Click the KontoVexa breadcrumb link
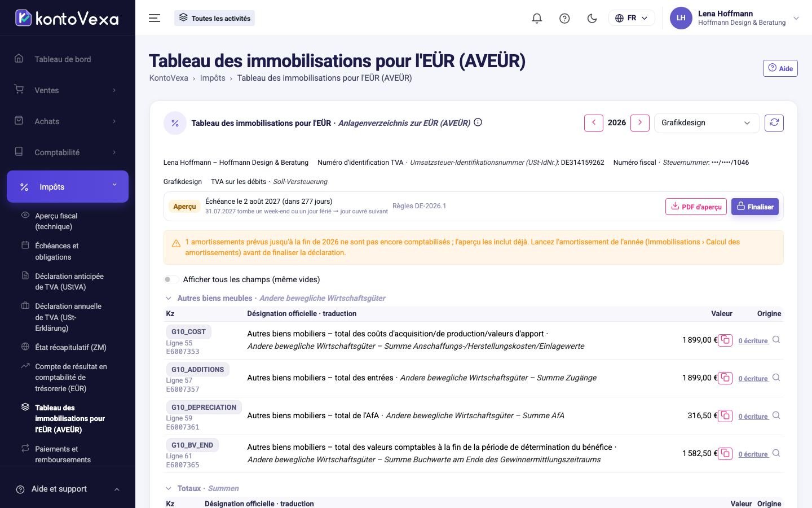The width and height of the screenshot is (812, 508). (169, 78)
